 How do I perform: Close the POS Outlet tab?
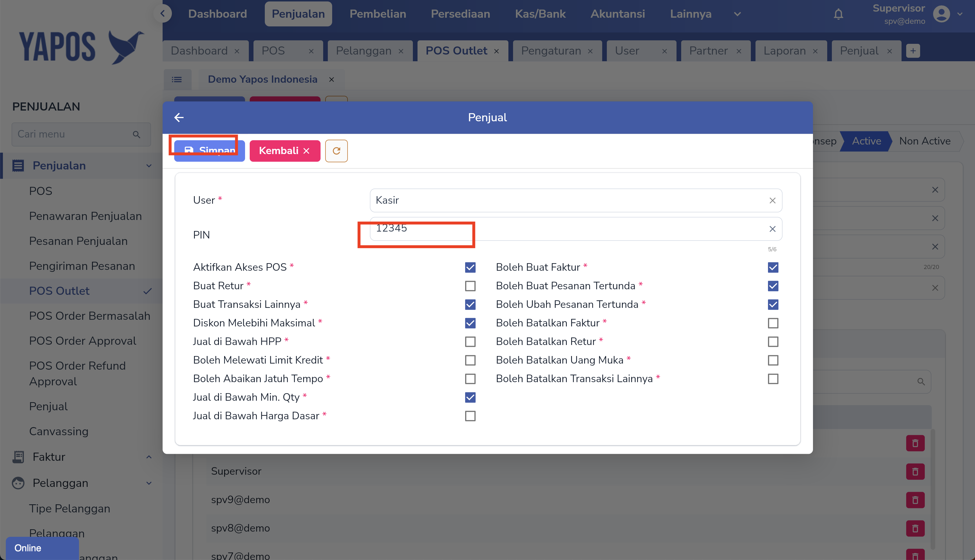click(496, 51)
